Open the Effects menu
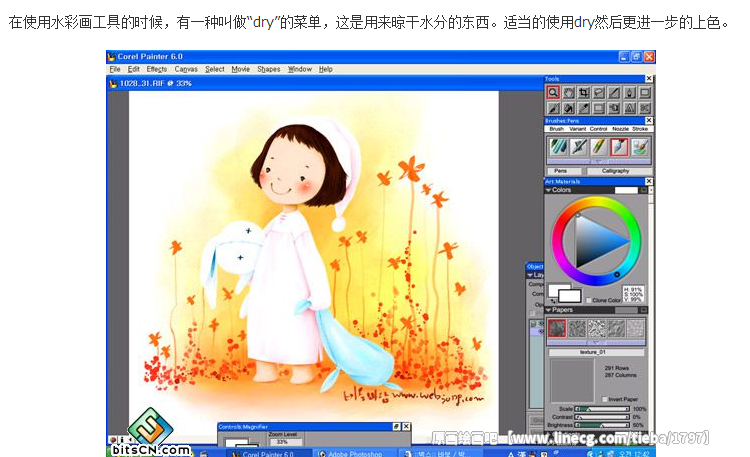This screenshot has height=457, width=750. (157, 69)
